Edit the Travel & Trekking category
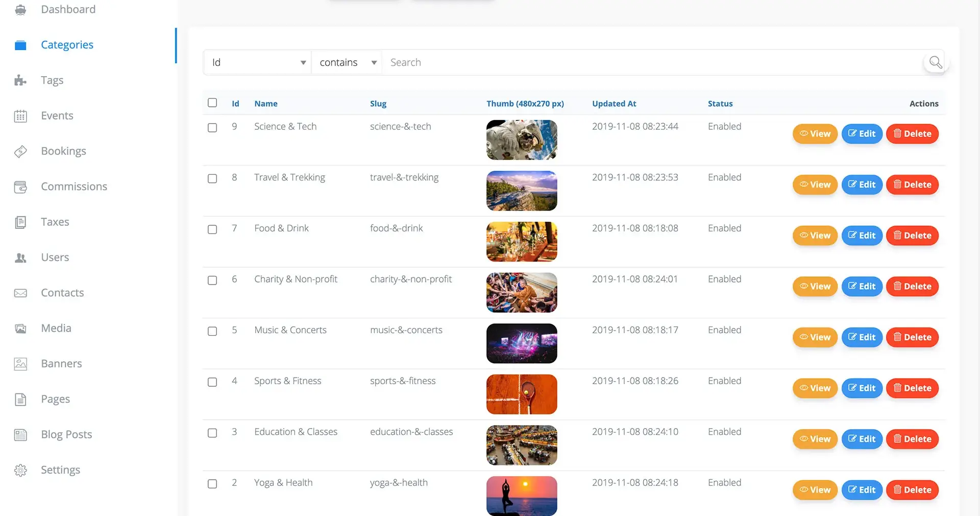This screenshot has height=516, width=980. [x=862, y=184]
